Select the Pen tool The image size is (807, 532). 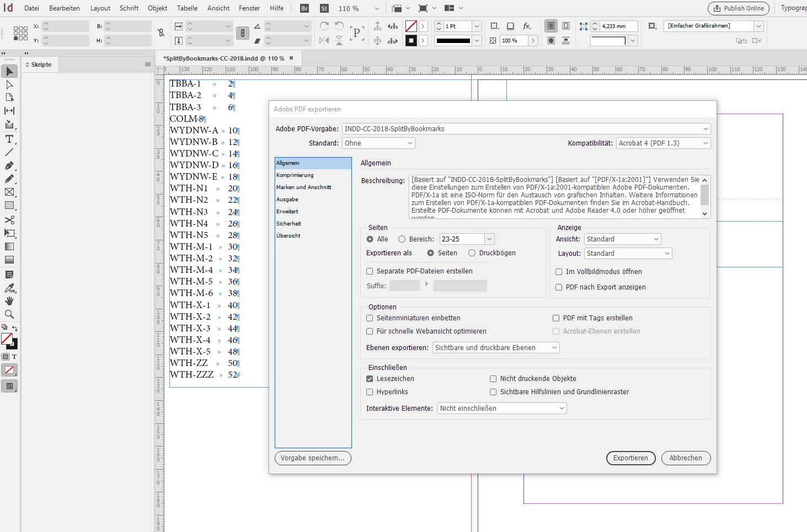(x=9, y=165)
